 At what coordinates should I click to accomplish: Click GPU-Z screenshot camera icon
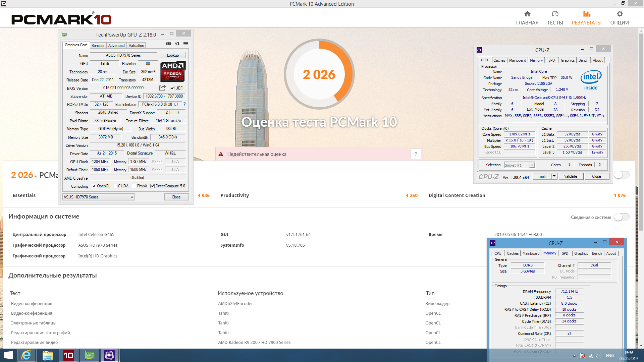(x=168, y=44)
